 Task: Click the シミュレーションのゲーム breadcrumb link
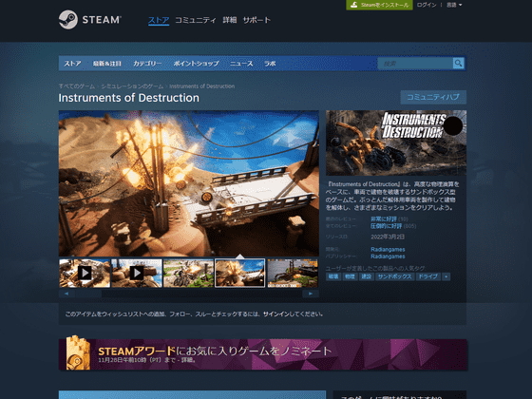click(x=132, y=86)
